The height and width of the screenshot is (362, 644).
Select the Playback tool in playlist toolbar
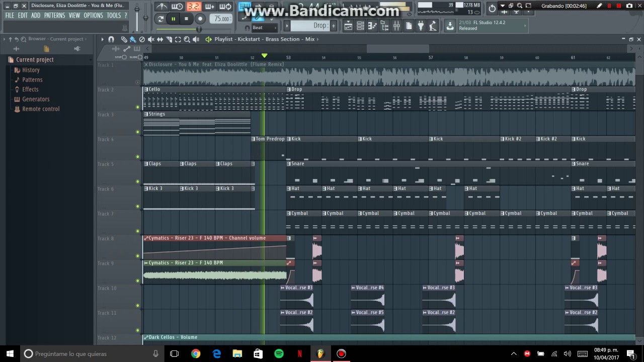click(x=196, y=39)
